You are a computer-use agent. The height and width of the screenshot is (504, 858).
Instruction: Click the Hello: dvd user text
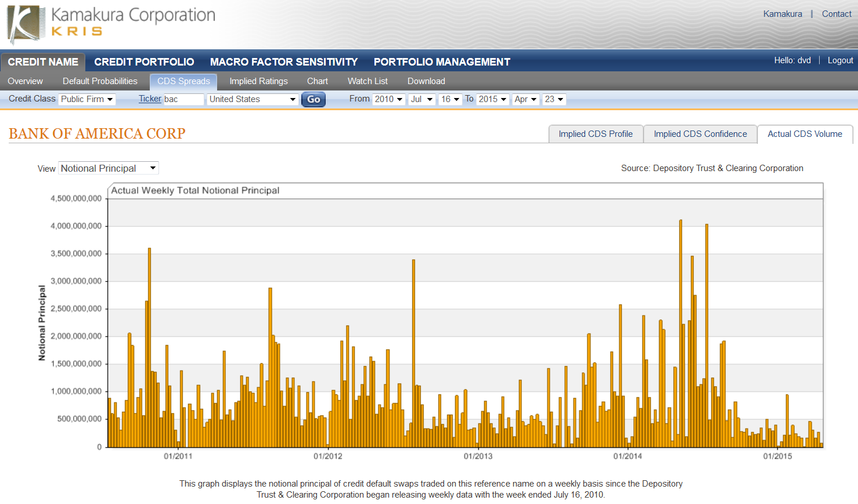(792, 60)
